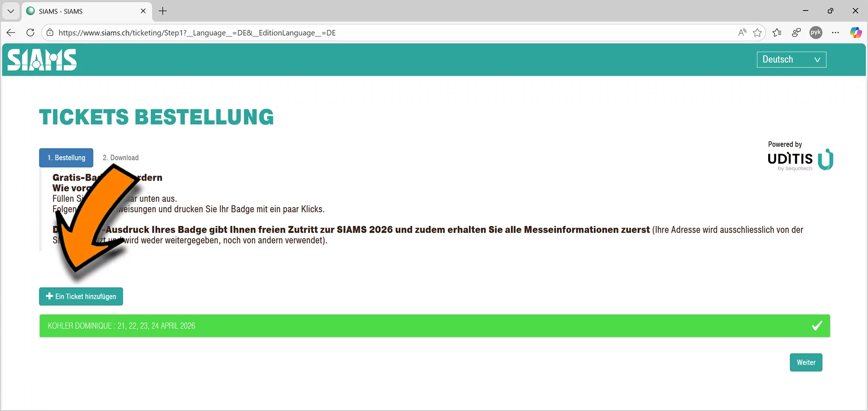View site information lock icon
Viewport: 868px width, 411px height.
coord(50,33)
